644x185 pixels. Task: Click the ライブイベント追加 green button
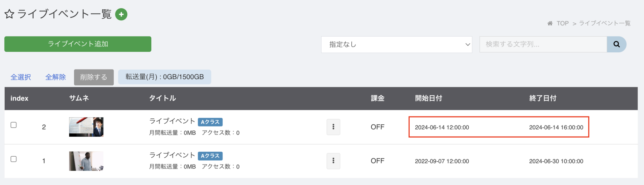click(78, 44)
